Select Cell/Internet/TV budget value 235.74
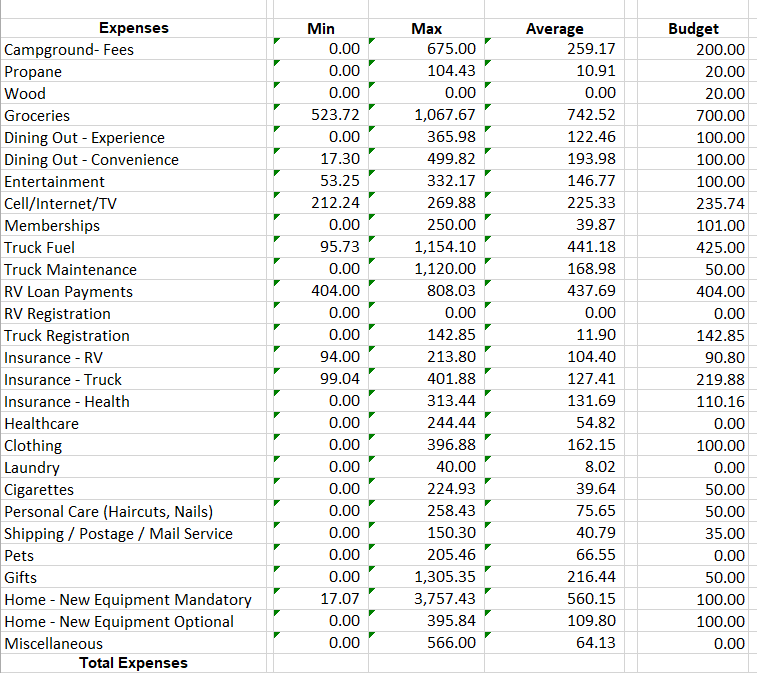This screenshot has width=757, height=673. (x=720, y=203)
